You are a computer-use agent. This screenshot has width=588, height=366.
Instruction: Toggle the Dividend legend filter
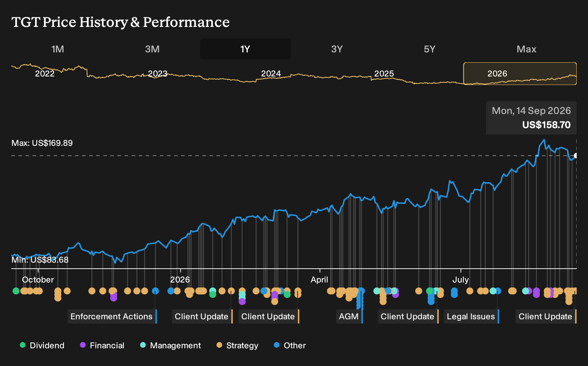click(42, 345)
